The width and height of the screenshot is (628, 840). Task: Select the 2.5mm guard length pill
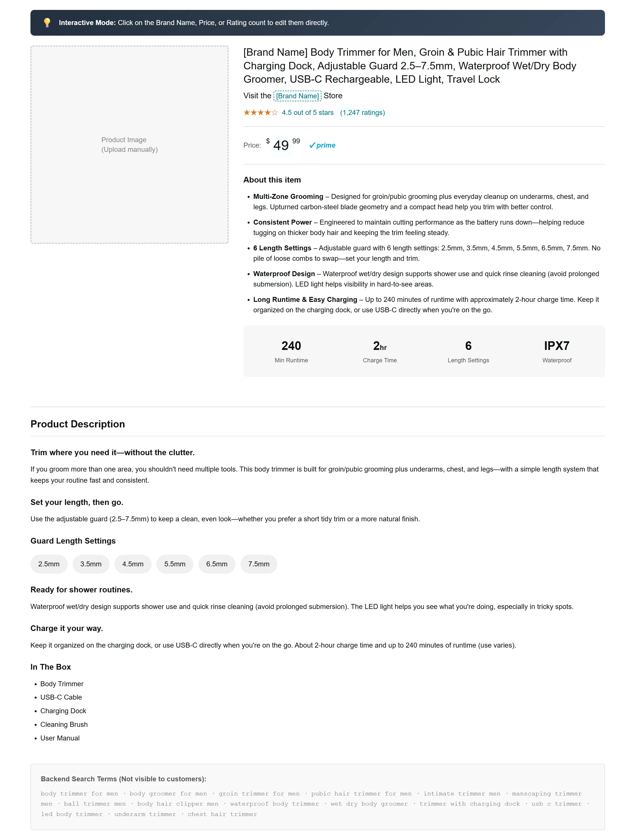point(49,564)
